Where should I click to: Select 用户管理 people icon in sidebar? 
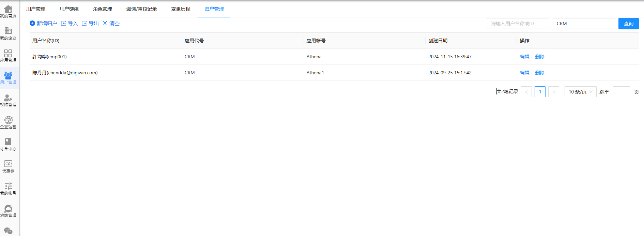point(8,75)
